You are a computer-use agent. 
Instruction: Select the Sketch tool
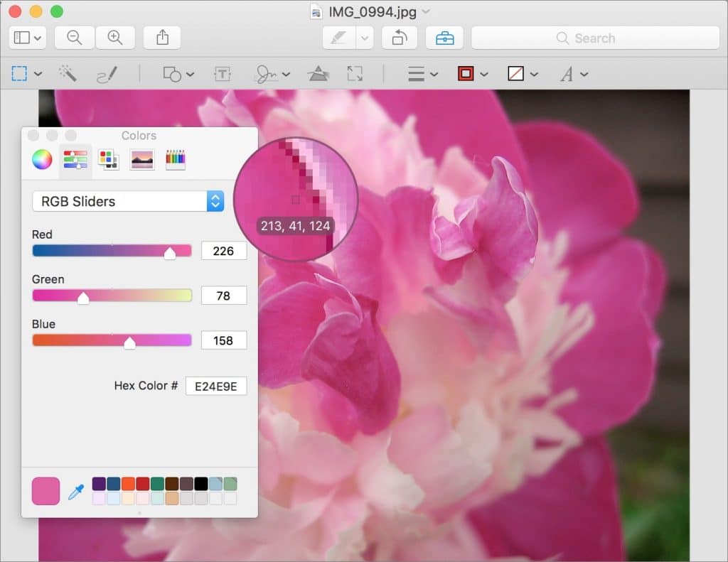[107, 73]
